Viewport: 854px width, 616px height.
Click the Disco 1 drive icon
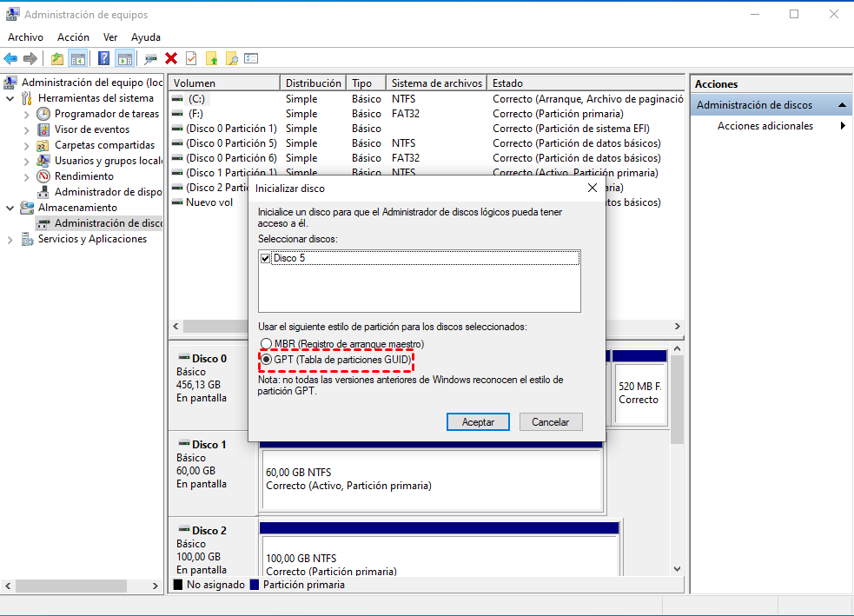(x=184, y=444)
